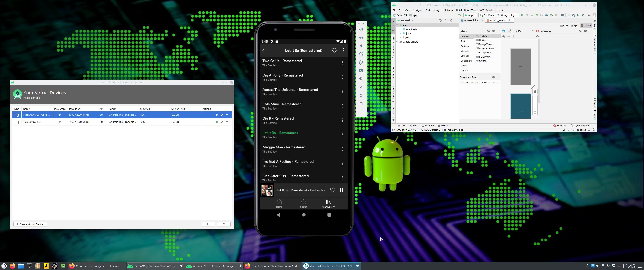Click the emulator volume down icon

pyautogui.click(x=361, y=46)
